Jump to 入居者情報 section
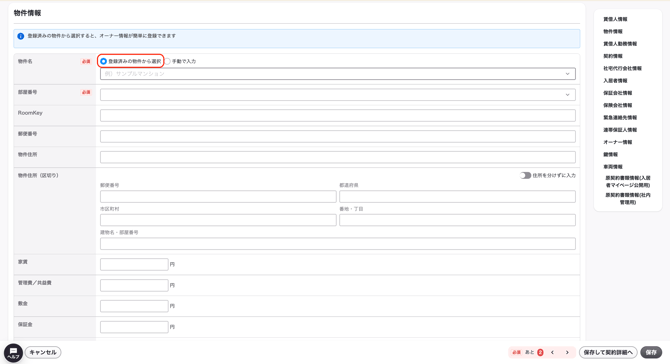The height and width of the screenshot is (364, 670). (615, 81)
